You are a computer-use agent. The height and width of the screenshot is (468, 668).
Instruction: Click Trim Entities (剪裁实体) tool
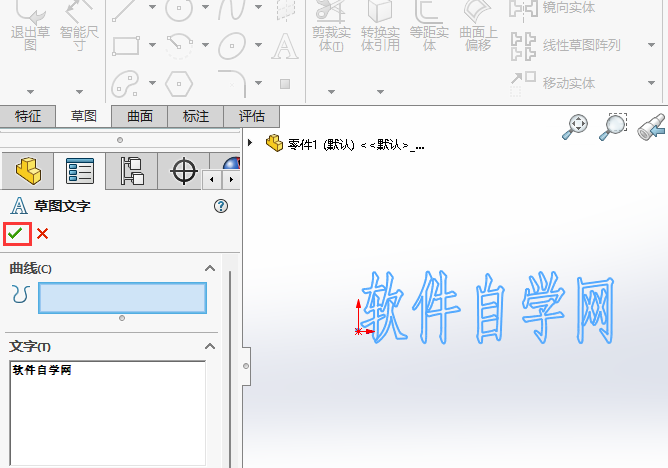click(x=331, y=26)
